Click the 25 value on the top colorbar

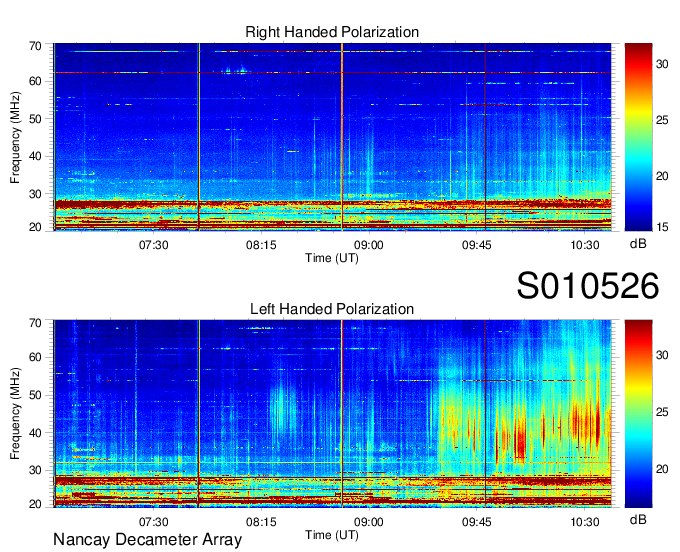pos(662,120)
